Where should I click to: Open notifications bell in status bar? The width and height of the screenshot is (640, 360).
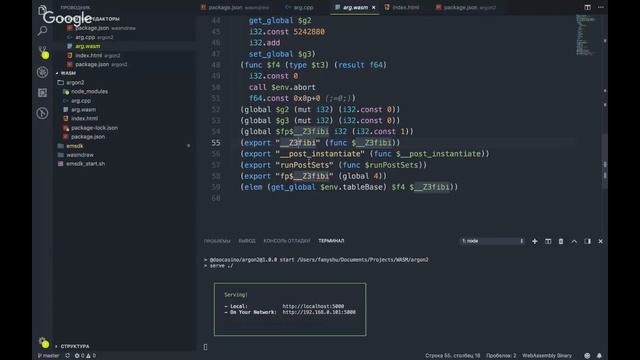pyautogui.click(x=599, y=356)
